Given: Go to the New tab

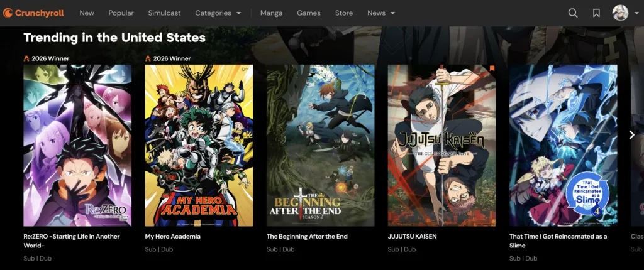Looking at the screenshot, I should [87, 13].
